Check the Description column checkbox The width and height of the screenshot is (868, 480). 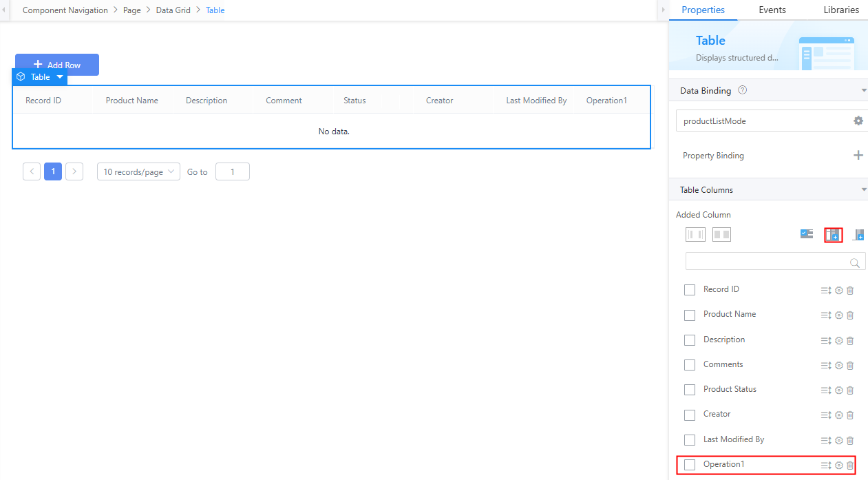click(690, 340)
